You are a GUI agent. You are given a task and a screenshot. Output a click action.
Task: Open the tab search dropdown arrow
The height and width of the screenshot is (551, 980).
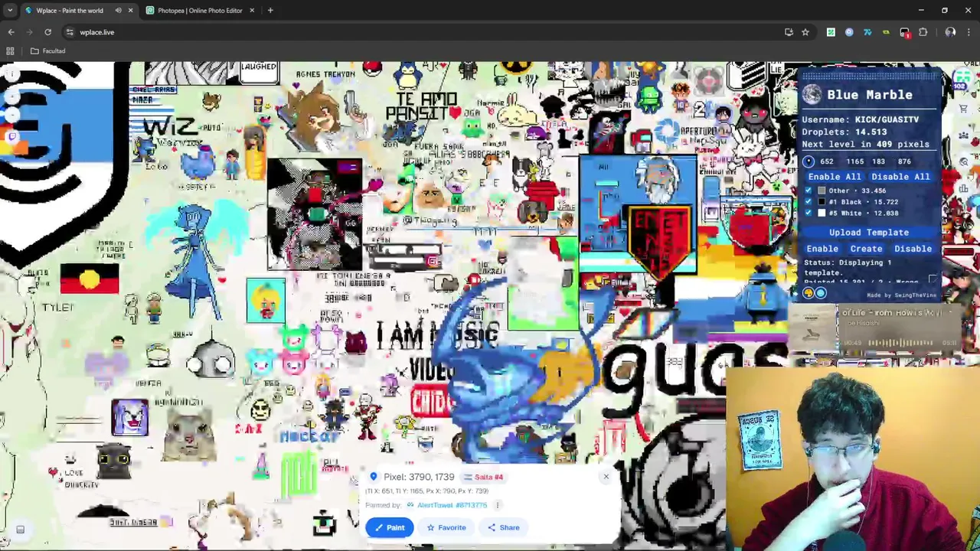(x=10, y=11)
